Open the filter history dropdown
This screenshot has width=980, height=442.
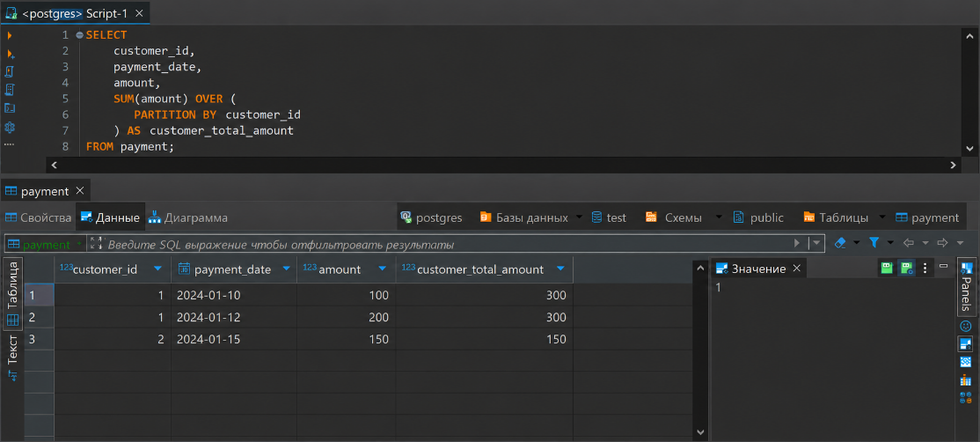[817, 242]
